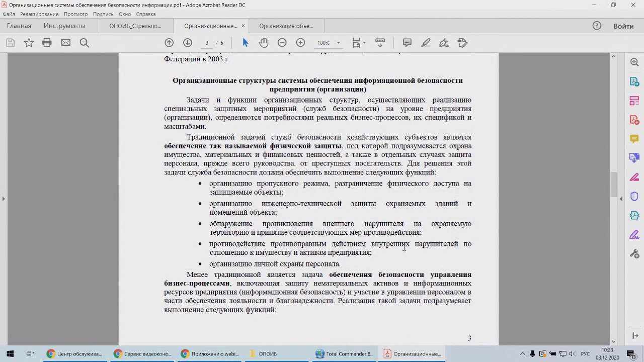Click the Войти sign-in button
The height and width of the screenshot is (362, 644).
(x=623, y=26)
